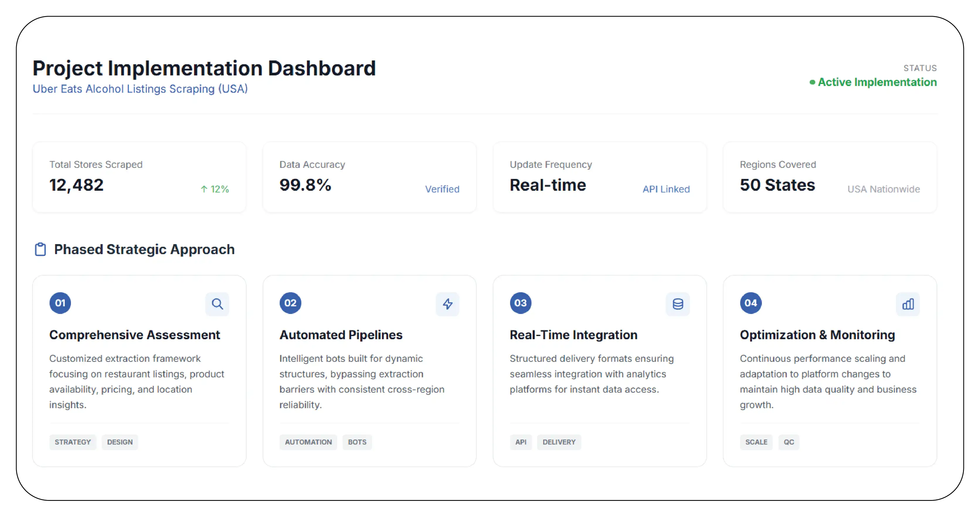Click the 02 step number badge
The height and width of the screenshot is (517, 980).
[x=290, y=303]
